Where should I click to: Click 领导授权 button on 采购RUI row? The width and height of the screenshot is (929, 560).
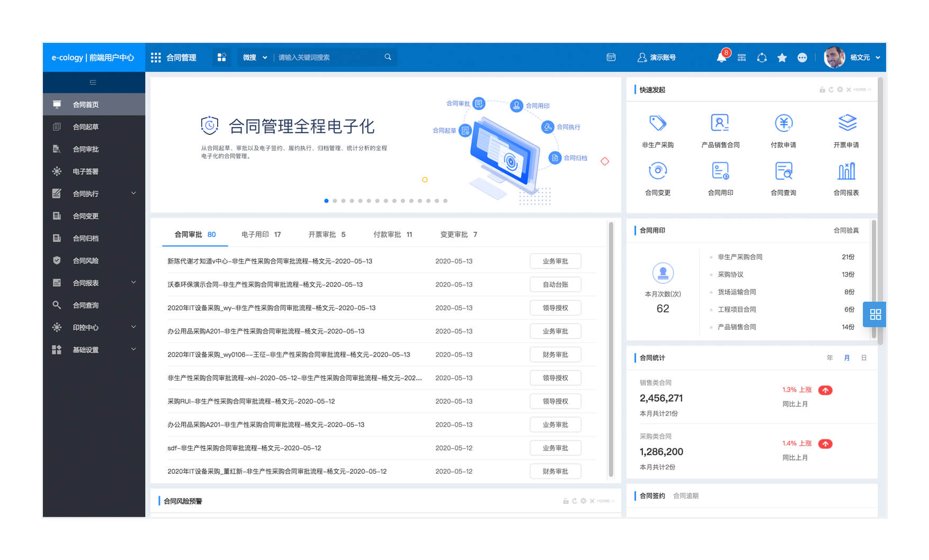(x=555, y=401)
